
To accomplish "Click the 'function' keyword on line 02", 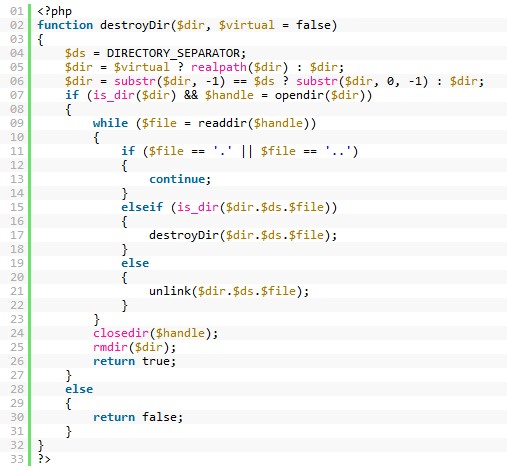I will [x=65, y=25].
